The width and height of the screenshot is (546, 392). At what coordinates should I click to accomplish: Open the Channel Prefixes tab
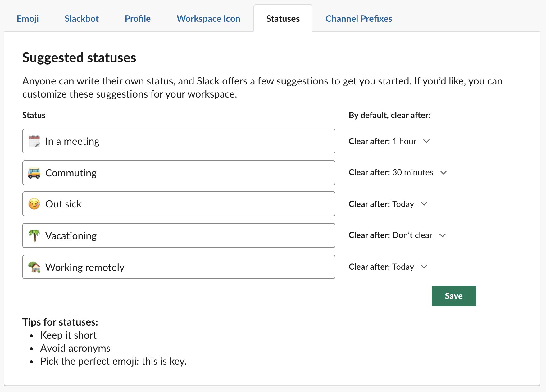coord(359,19)
